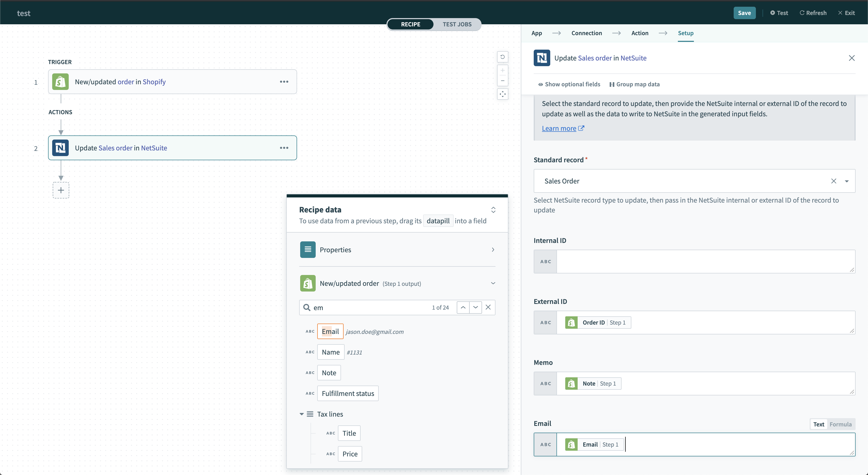The width and height of the screenshot is (868, 475).
Task: Click the pan/fit-view arrows icon
Action: point(502,94)
